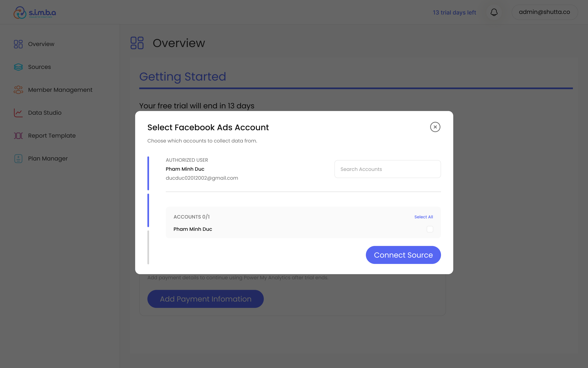This screenshot has height=368, width=588.
Task: Click 'Your free trial will end in 13 days'
Action: tap(197, 106)
